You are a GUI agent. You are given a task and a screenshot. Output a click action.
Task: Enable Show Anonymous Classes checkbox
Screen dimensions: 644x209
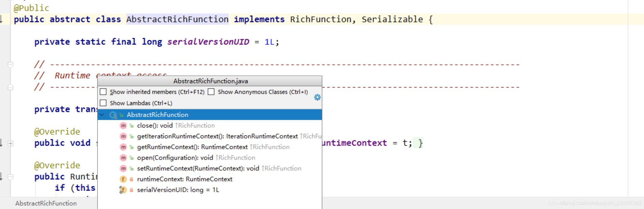click(x=211, y=92)
